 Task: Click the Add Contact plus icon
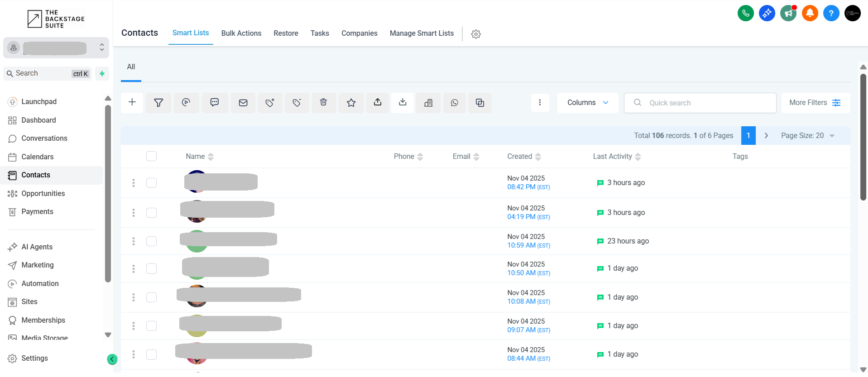click(x=132, y=103)
